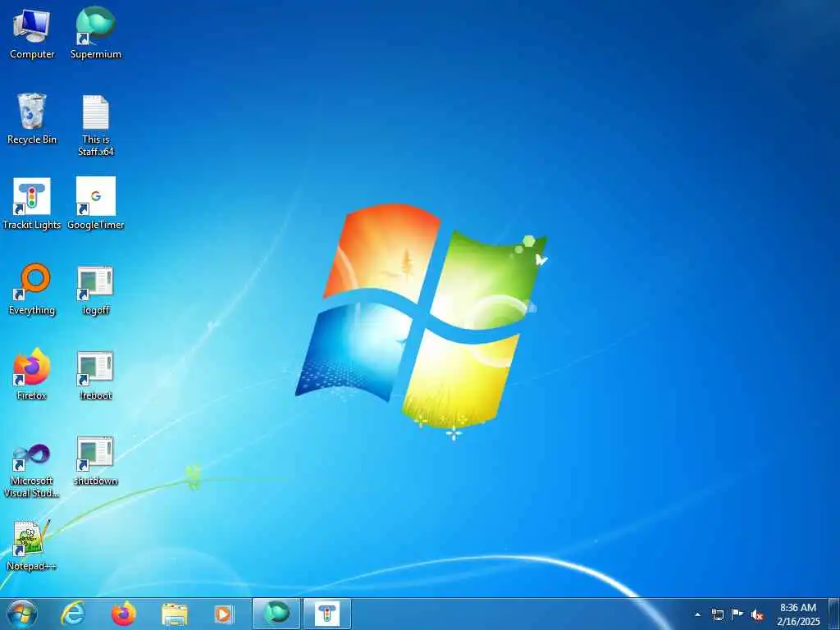Screen dimensions: 840x630
Task: Open the Windows Start menu
Action: tap(22, 614)
